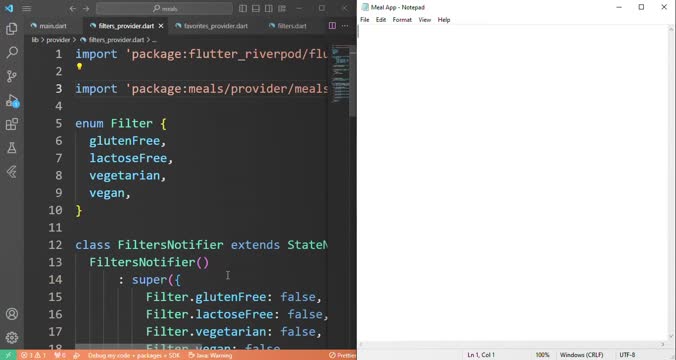The image size is (676, 360).
Task: Open the VS Code hamburger menu
Action: pos(26,8)
